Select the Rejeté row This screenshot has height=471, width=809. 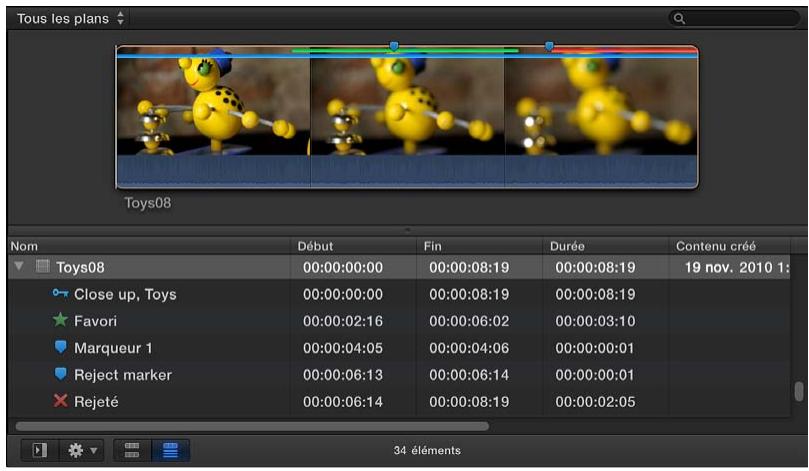click(399, 401)
